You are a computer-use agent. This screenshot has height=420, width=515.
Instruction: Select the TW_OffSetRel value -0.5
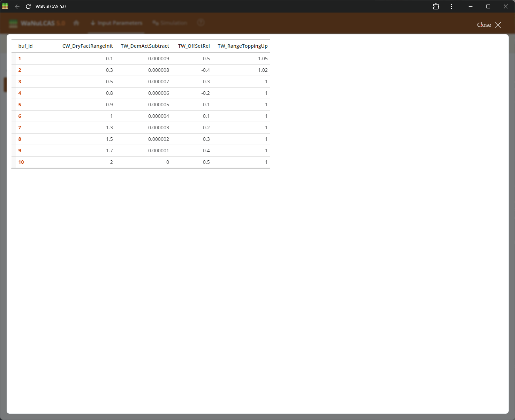click(206, 59)
